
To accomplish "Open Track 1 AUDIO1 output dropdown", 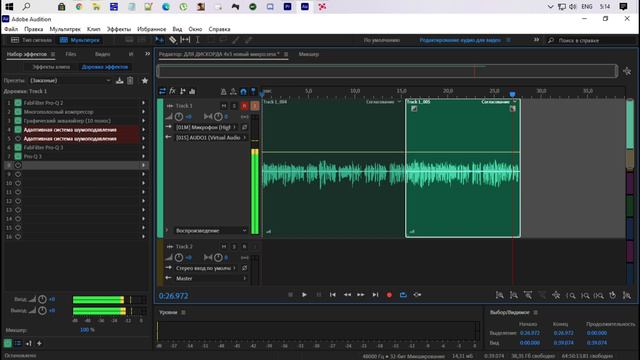I will 211,138.
